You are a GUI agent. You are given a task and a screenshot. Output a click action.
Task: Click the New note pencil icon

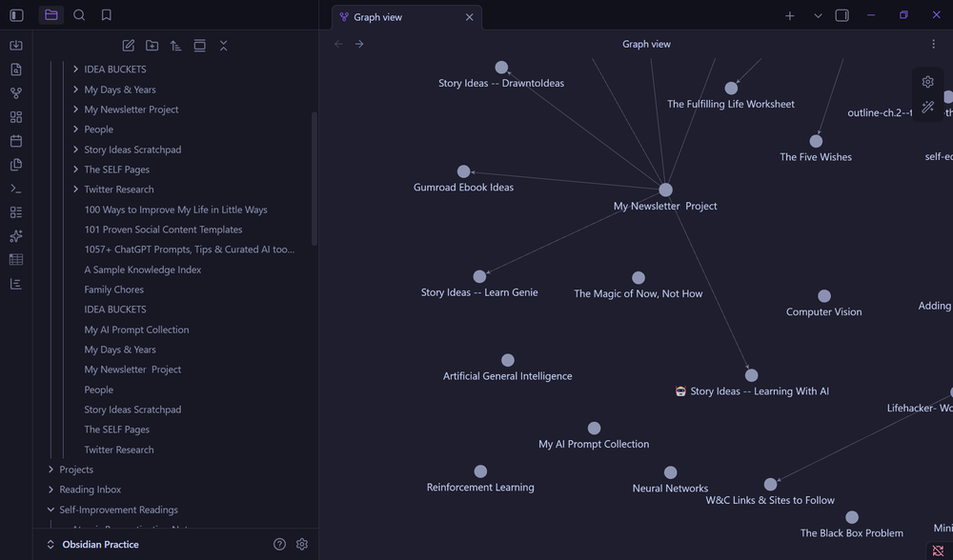coord(129,46)
